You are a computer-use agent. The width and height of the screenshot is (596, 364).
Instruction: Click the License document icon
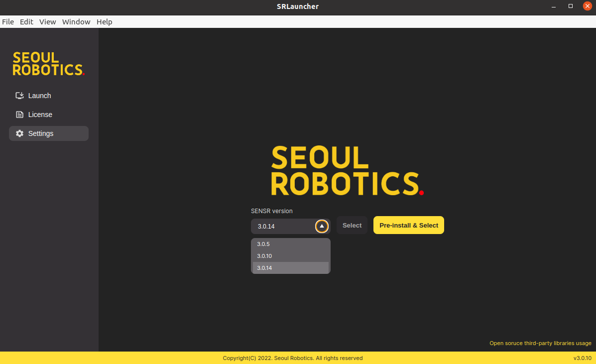[x=19, y=115]
